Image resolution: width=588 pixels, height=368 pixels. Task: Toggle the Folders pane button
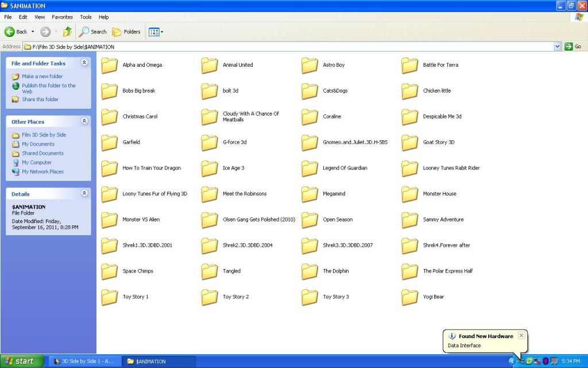(x=126, y=32)
